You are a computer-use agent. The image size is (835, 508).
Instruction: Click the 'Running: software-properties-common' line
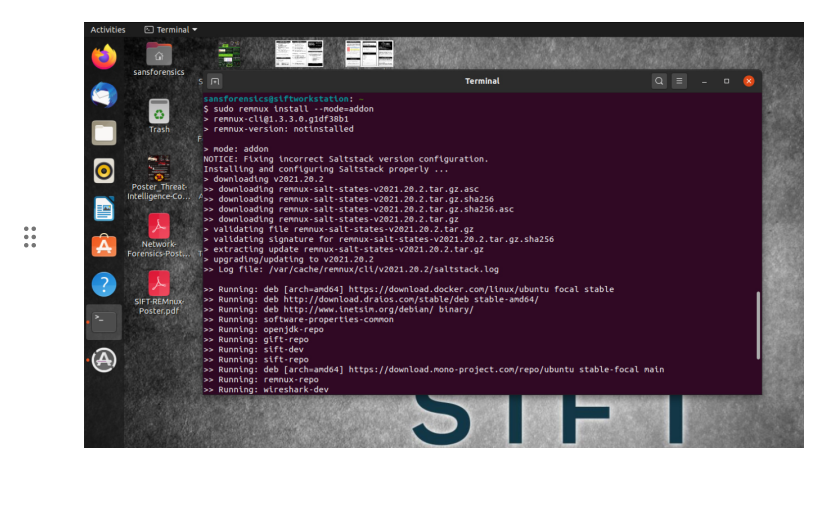pyautogui.click(x=299, y=319)
